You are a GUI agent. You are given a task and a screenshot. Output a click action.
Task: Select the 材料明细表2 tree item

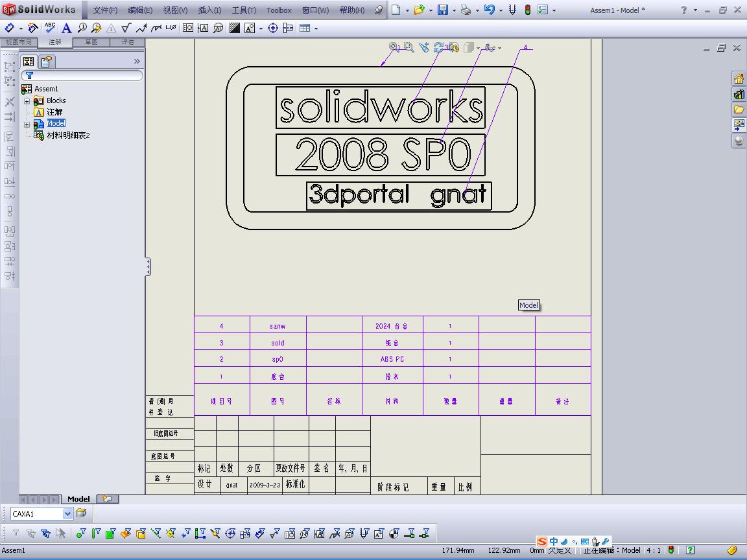point(68,135)
